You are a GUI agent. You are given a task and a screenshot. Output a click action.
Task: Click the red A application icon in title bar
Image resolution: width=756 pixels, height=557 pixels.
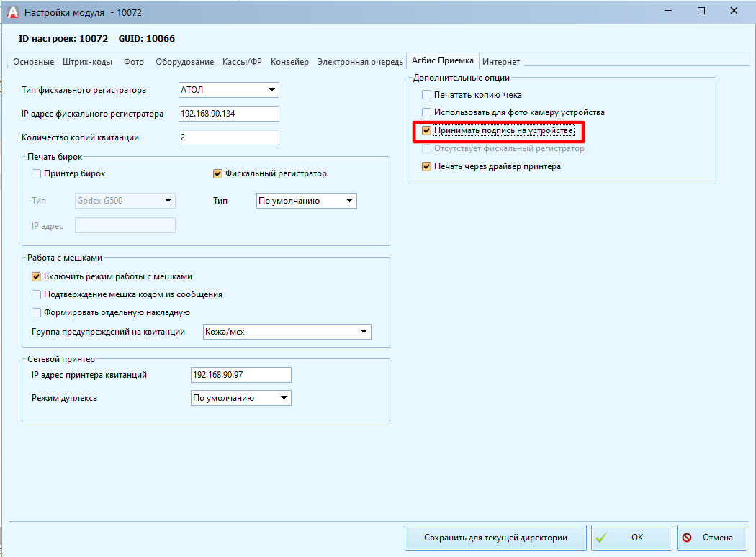[13, 12]
